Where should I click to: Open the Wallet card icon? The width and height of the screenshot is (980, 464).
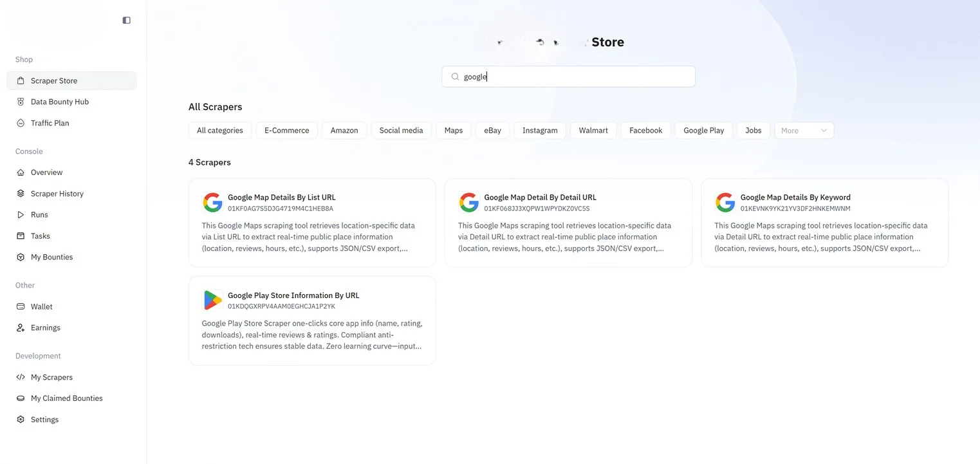click(x=21, y=307)
